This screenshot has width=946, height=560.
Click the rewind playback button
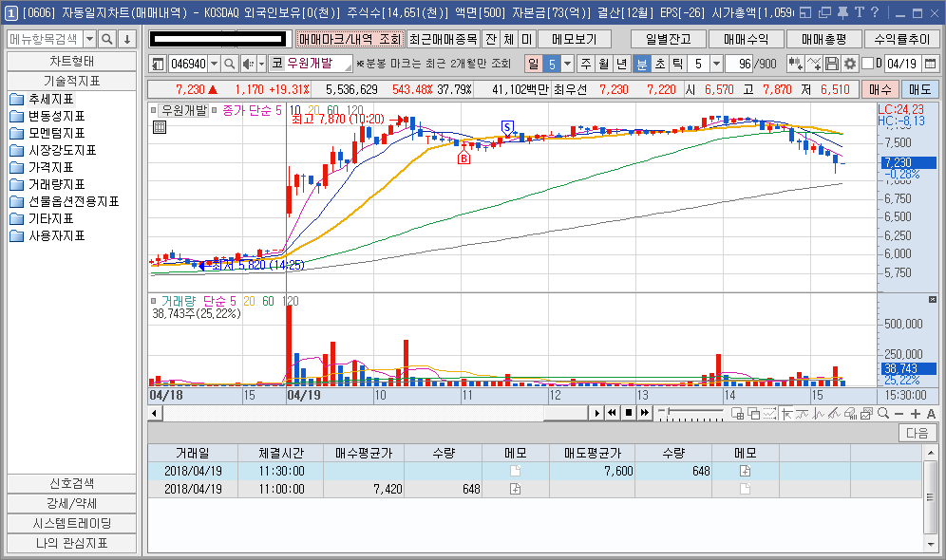(612, 413)
